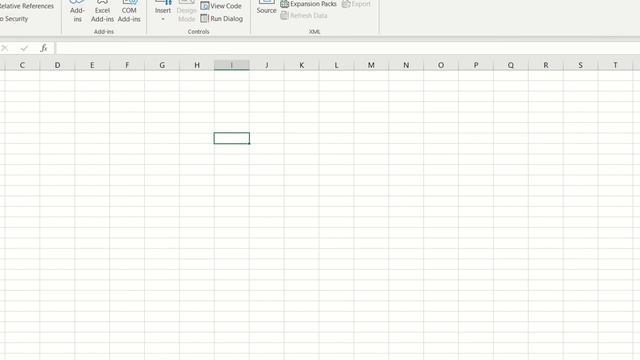
Task: Click the formula bar Cancel X icon
Action: pyautogui.click(x=4, y=48)
